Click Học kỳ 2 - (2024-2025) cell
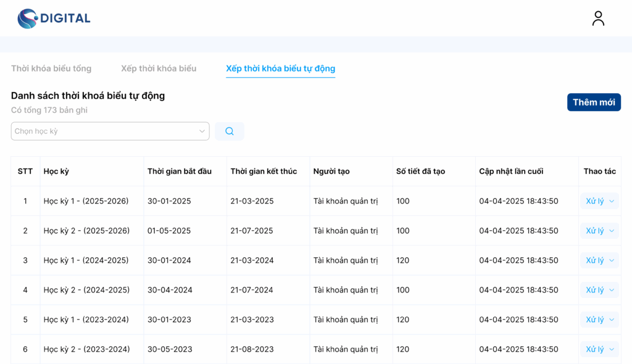632x364 pixels. pos(86,290)
